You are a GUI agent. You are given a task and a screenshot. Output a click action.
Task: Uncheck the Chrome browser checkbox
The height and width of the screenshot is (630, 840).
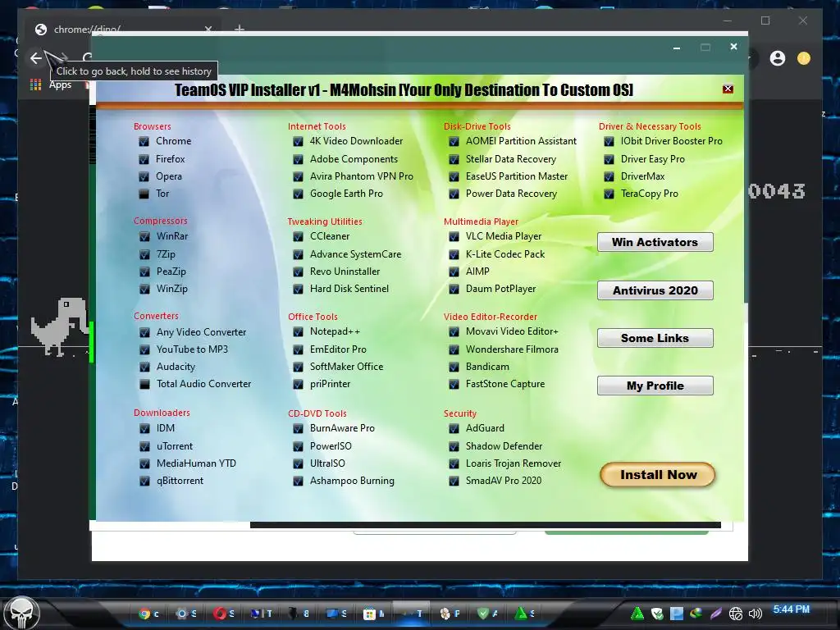click(x=144, y=141)
